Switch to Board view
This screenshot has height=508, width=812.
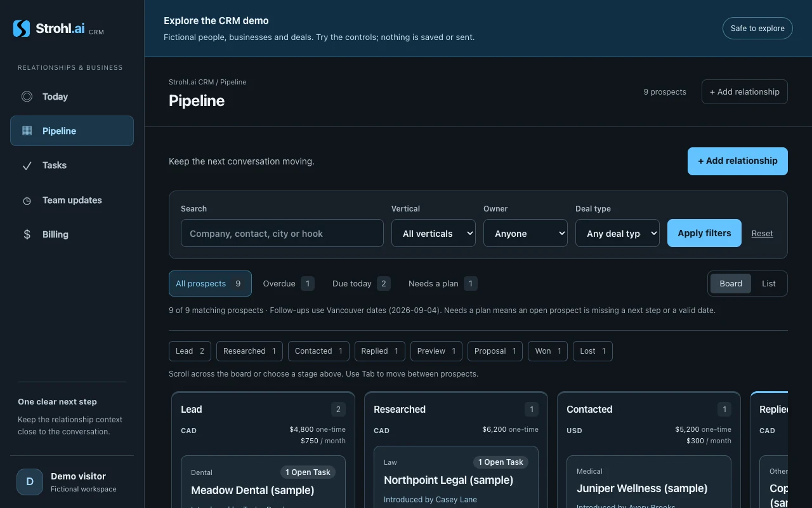coord(731,284)
